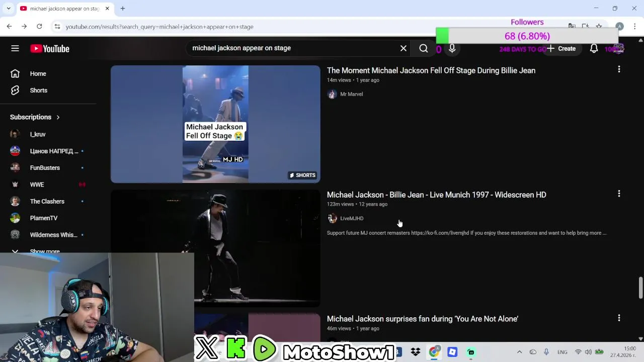Click the address bar URL

click(159, 27)
